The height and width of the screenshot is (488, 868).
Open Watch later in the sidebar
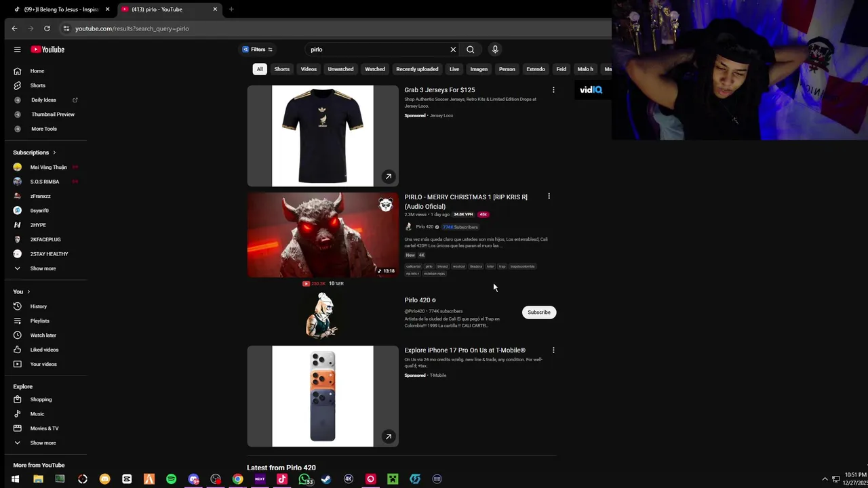43,335
